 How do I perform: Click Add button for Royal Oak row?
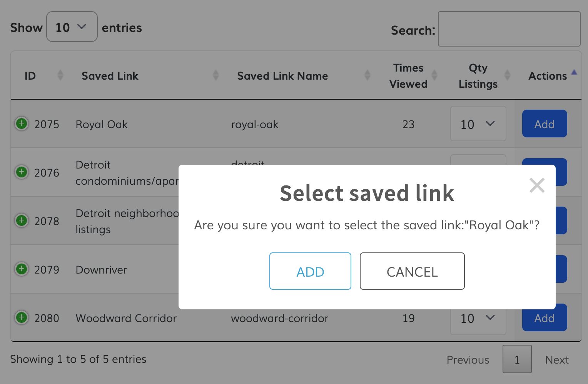point(544,124)
